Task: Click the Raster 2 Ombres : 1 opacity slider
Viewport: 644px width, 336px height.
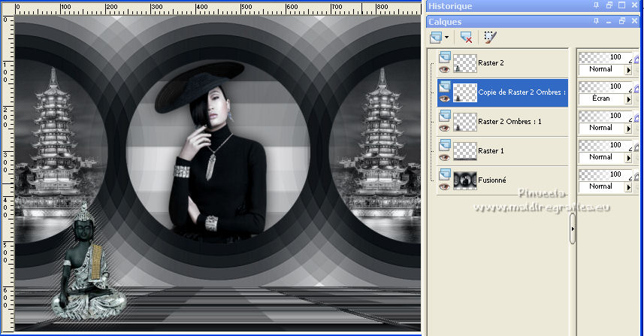Action: 606,117
